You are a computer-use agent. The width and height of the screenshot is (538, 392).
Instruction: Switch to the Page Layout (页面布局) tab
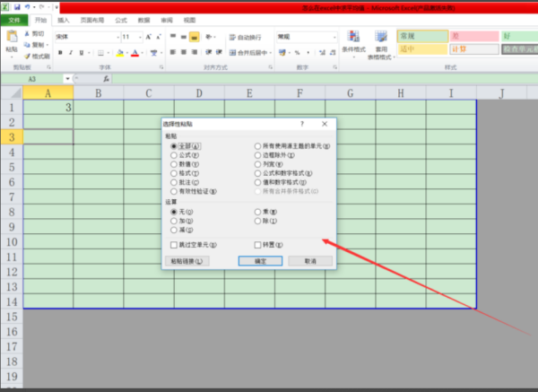coord(92,21)
